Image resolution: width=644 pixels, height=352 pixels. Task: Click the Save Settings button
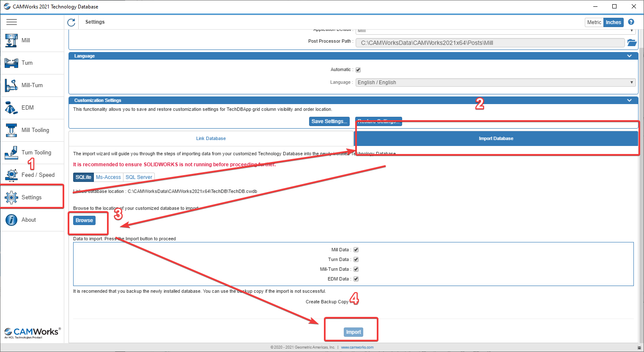click(x=329, y=121)
